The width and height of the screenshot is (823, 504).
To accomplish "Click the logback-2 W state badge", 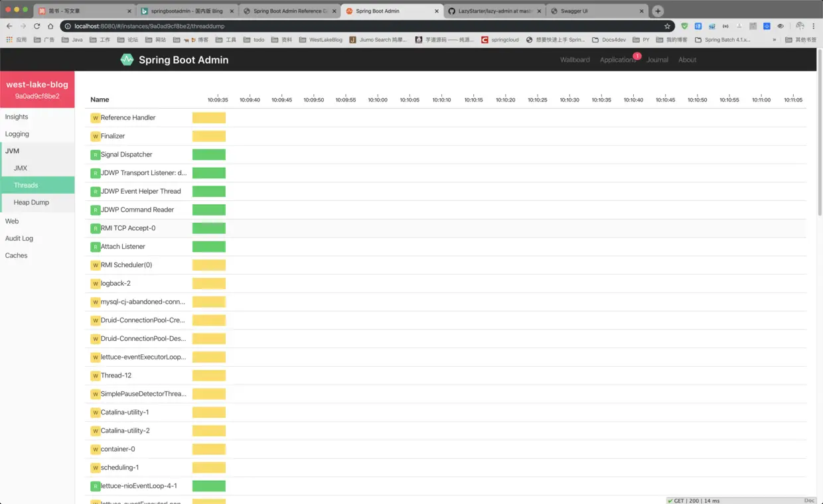I will pos(95,284).
